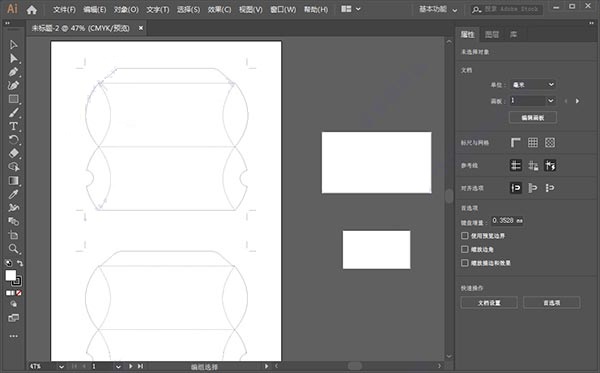
Task: Switch to the Layers panel tab
Action: (x=492, y=35)
